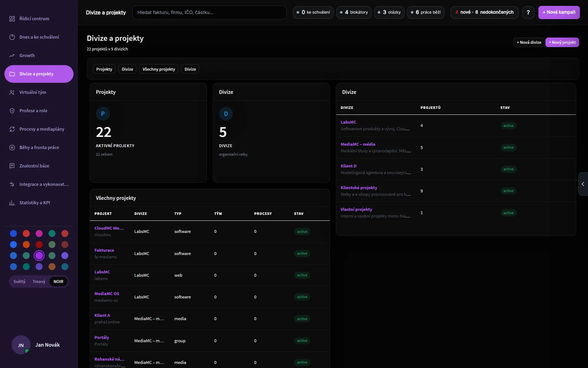Open Dnes a ke schválení clock icon
The width and height of the screenshot is (588, 368).
point(12,37)
